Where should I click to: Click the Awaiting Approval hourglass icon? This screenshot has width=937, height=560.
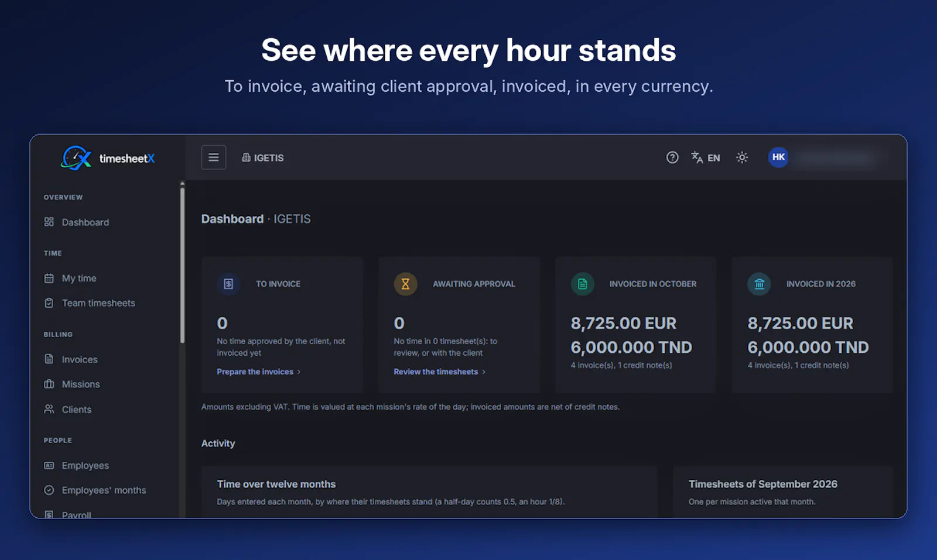(405, 284)
